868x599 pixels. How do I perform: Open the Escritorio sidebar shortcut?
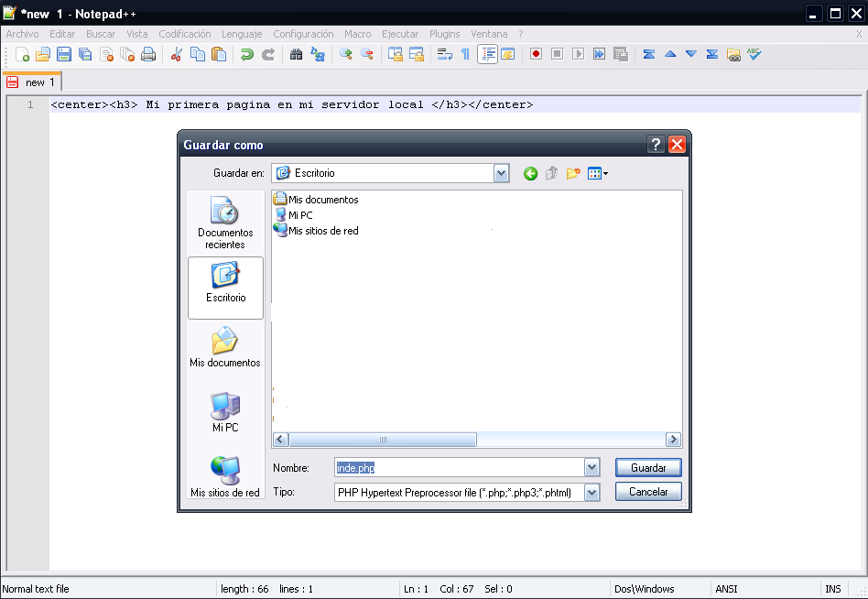(224, 288)
